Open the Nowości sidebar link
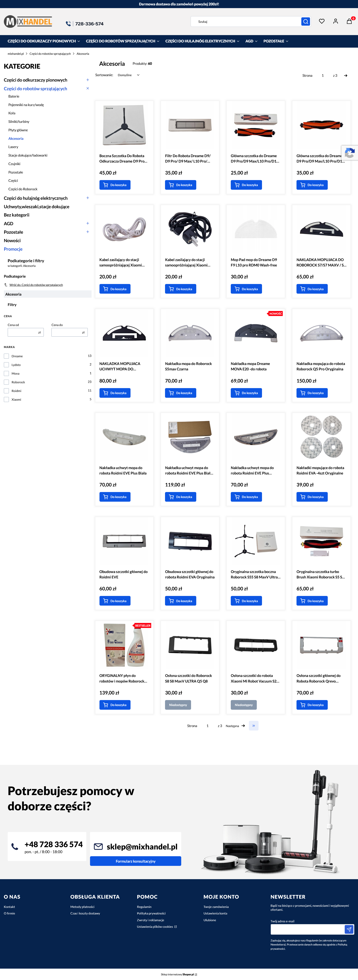The width and height of the screenshot is (358, 980). (x=12, y=241)
